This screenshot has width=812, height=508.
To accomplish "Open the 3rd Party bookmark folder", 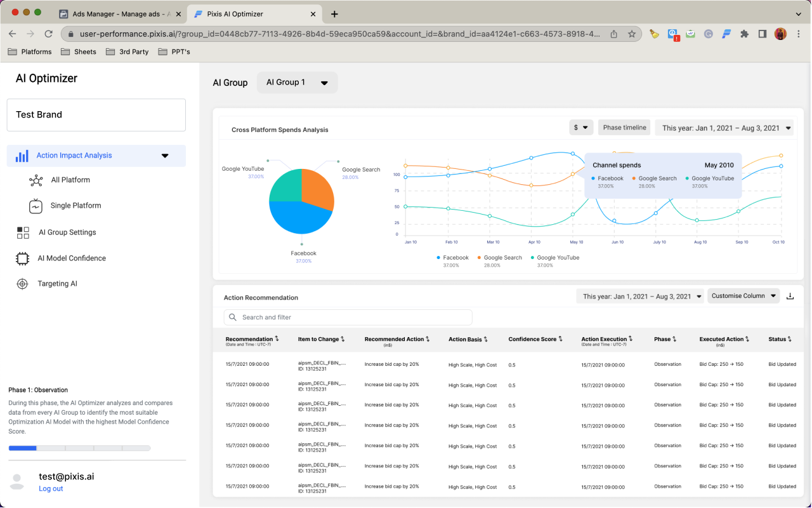I will pyautogui.click(x=127, y=51).
